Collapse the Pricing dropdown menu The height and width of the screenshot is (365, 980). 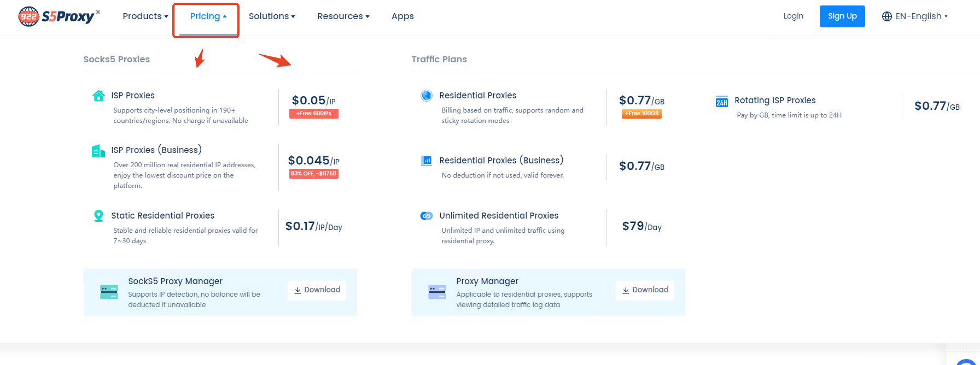click(x=208, y=16)
